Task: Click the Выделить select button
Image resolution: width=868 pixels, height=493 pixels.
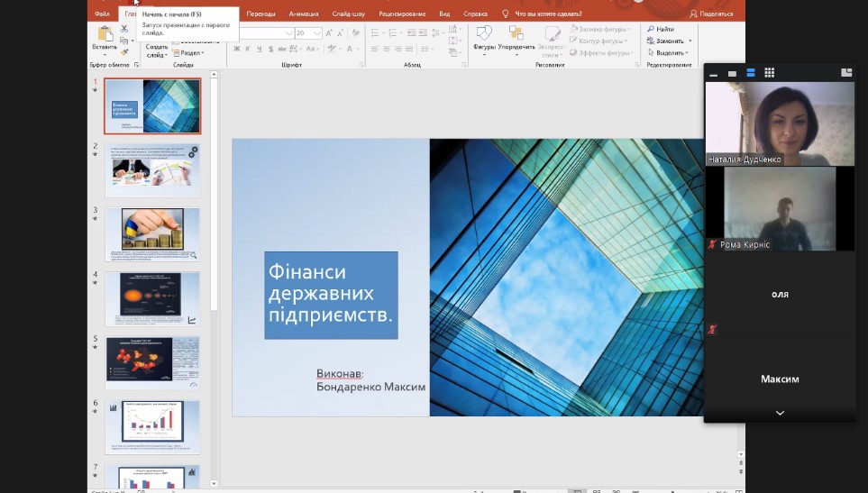Action: [x=668, y=52]
